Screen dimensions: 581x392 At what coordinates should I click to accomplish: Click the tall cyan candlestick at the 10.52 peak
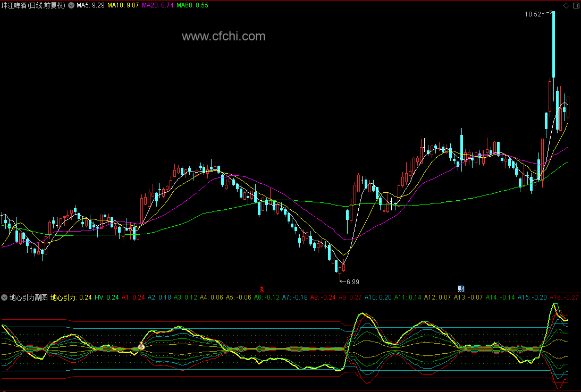pos(553,45)
